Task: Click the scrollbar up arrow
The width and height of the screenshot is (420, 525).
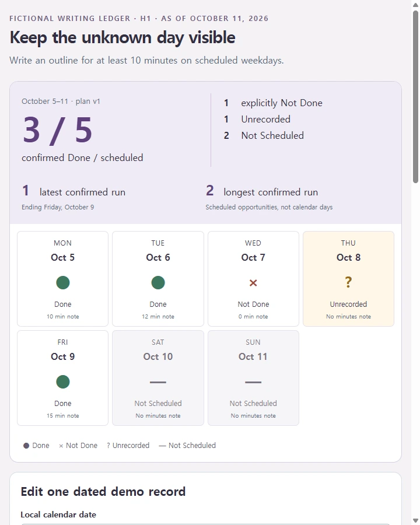Action: point(415,5)
